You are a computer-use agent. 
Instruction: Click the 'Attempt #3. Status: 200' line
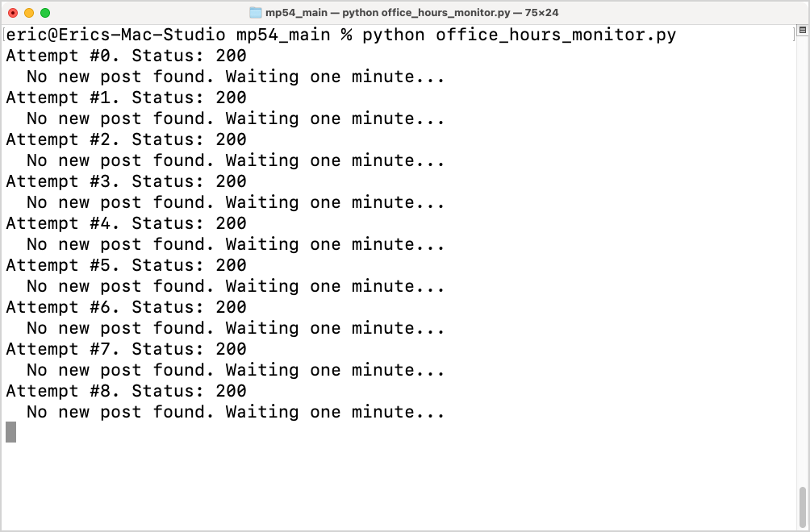(x=127, y=181)
